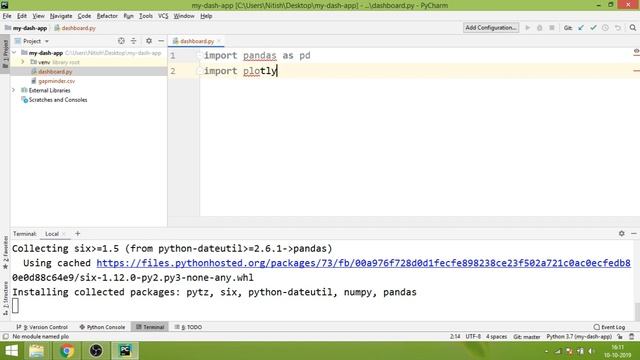Click the Add Configuration button
The width and height of the screenshot is (640, 360).
[x=491, y=28]
